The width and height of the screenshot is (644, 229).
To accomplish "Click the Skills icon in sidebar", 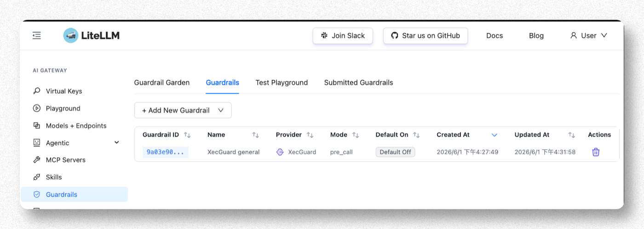I will 37,177.
